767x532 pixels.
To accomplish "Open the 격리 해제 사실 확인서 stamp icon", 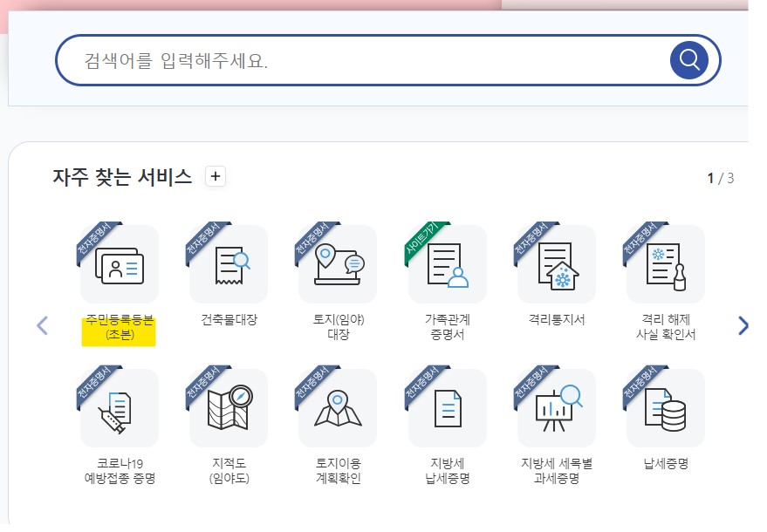I will [665, 264].
